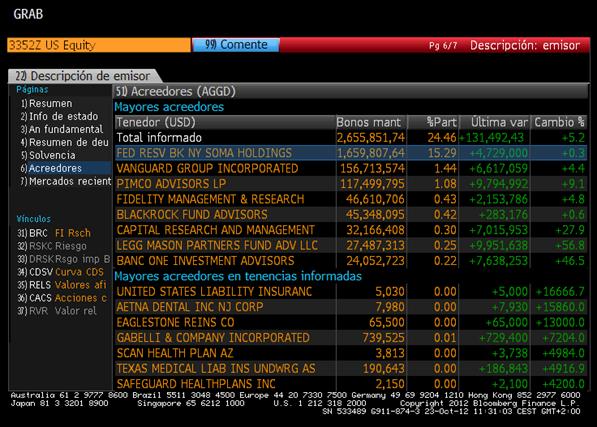The width and height of the screenshot is (597, 427).
Task: Click the 24.46 total share value
Action: [442, 137]
